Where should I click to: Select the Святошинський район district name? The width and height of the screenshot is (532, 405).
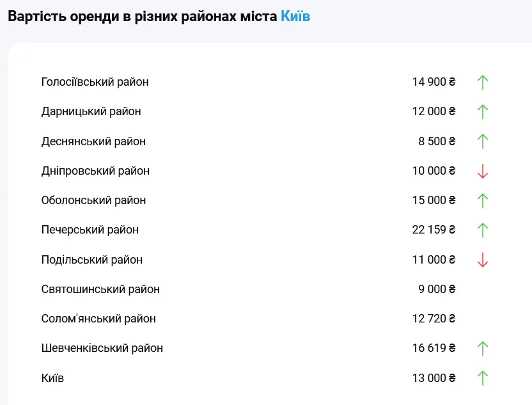(100, 289)
